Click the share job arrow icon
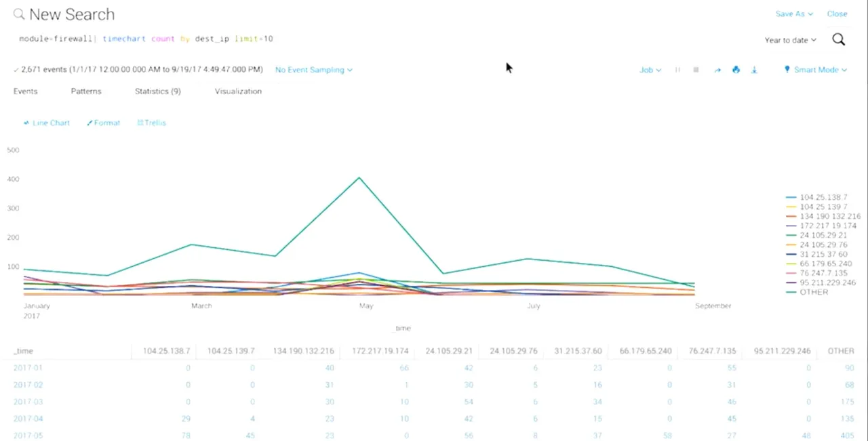Viewport: 868px width, 441px height. [717, 70]
